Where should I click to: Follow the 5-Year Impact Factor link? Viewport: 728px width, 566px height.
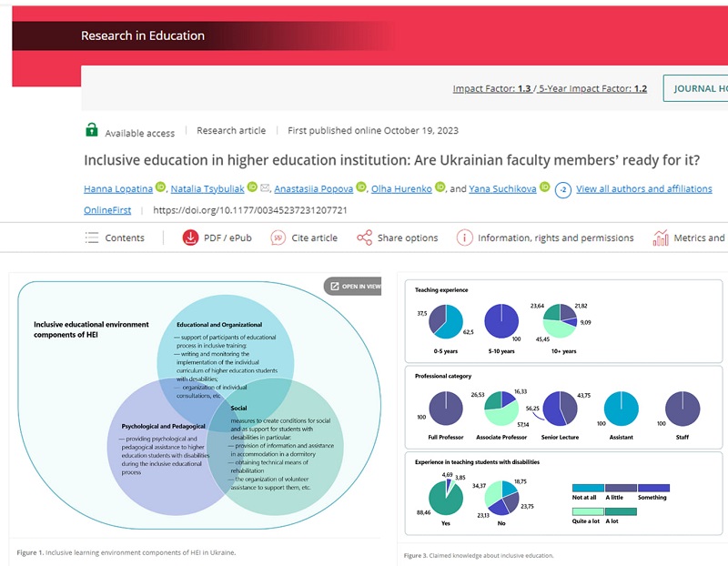593,88
